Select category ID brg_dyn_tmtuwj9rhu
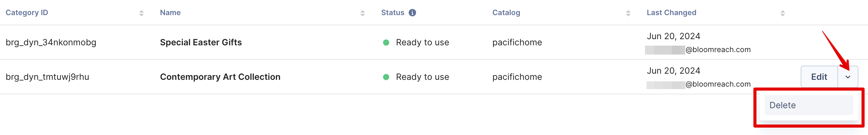Screen dimensions: 868x135 click(48, 77)
